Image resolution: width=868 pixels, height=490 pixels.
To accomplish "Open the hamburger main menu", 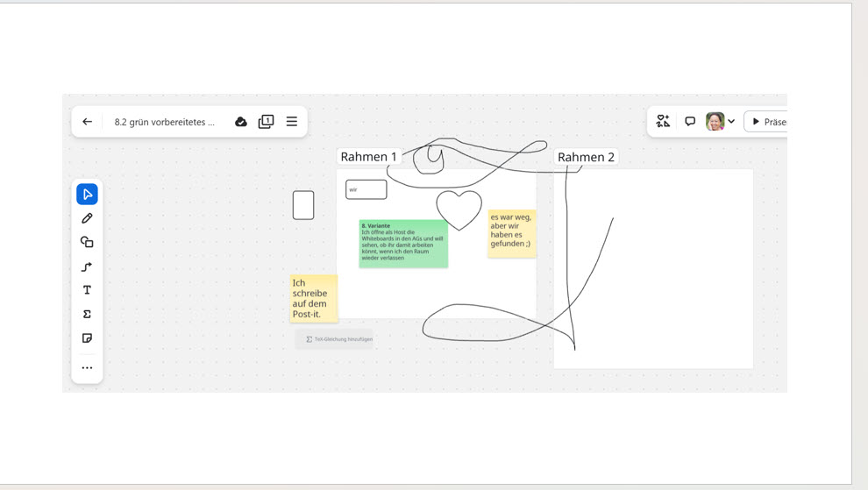I will tap(292, 122).
